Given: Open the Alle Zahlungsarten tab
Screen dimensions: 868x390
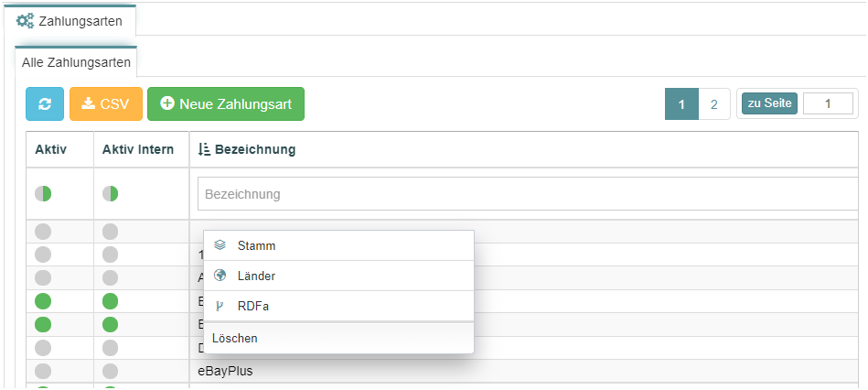Looking at the screenshot, I should pyautogui.click(x=77, y=62).
